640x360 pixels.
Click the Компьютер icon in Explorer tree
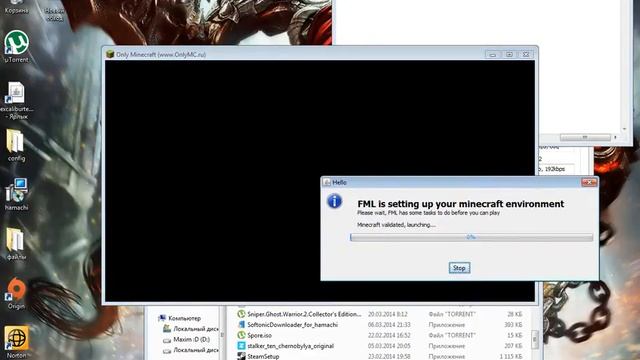(162, 318)
